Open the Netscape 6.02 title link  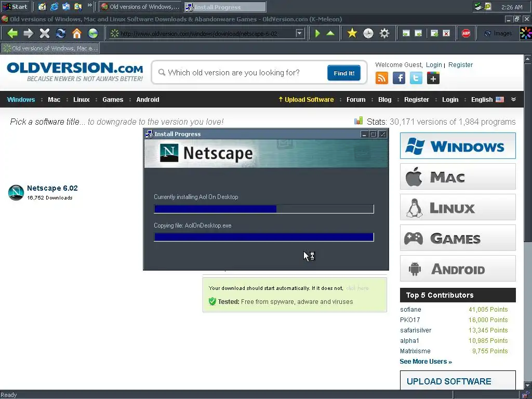52,188
